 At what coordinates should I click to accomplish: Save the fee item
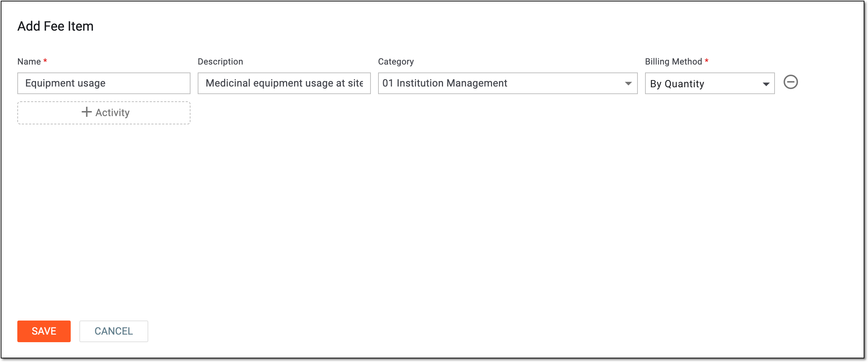tap(44, 331)
